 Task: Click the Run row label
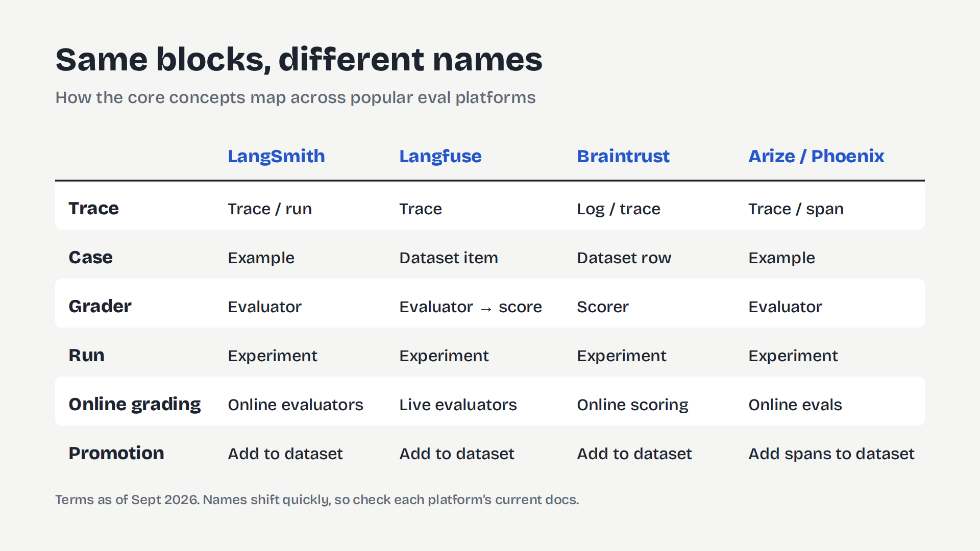click(x=87, y=355)
